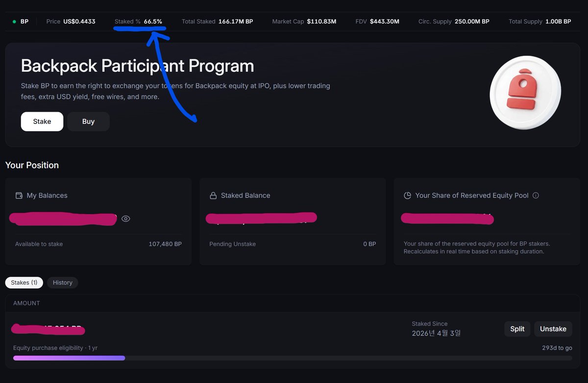Open info icon beside Reserved Equity Pool

click(536, 195)
